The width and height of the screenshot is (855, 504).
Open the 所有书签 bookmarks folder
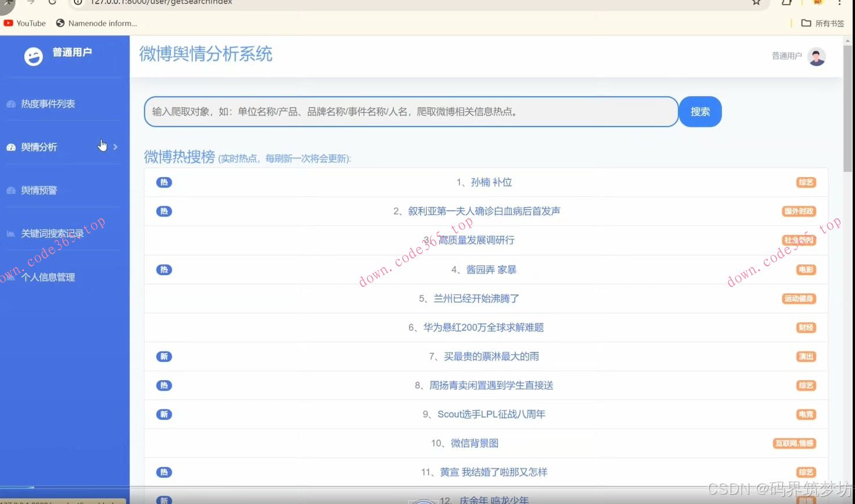click(x=822, y=23)
